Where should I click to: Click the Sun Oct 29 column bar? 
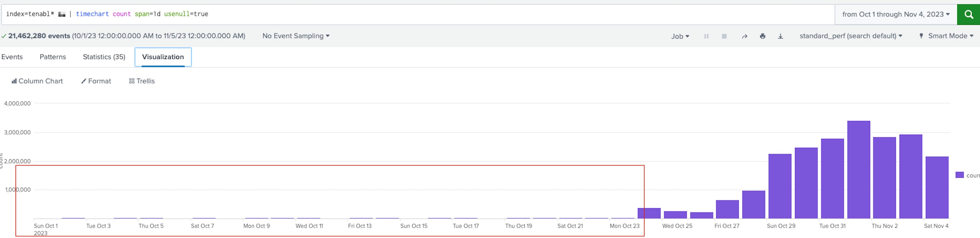(780, 186)
